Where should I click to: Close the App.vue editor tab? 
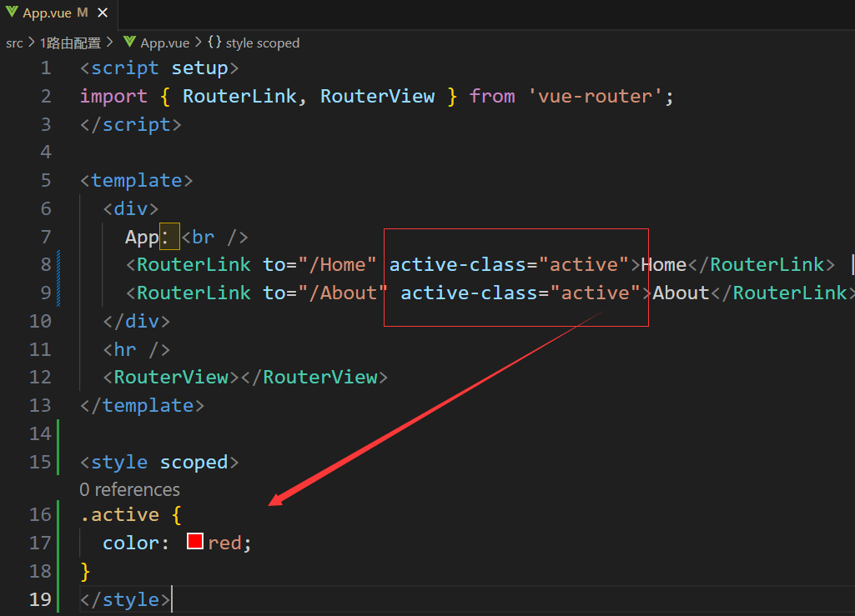coord(103,13)
